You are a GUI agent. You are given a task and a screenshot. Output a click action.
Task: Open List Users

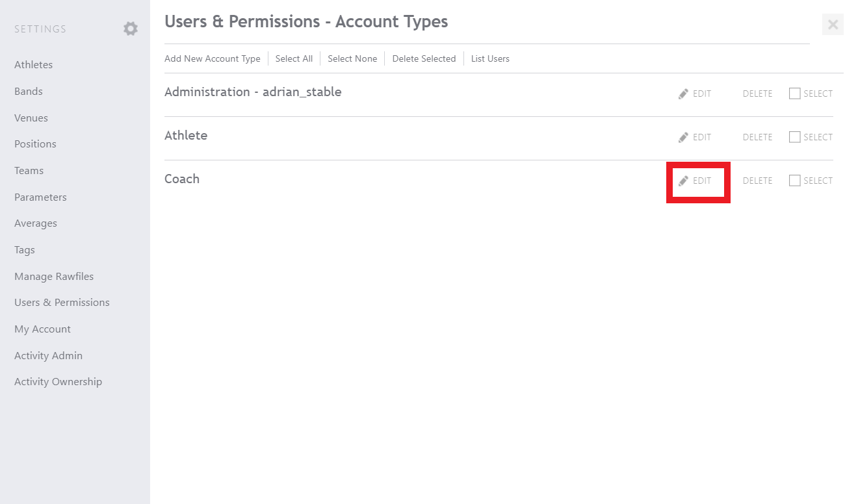490,58
